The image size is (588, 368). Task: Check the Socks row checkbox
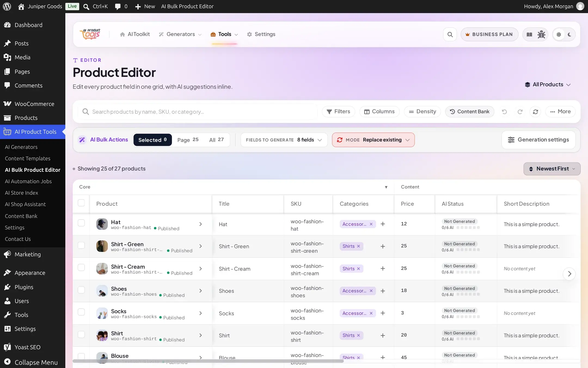81,312
